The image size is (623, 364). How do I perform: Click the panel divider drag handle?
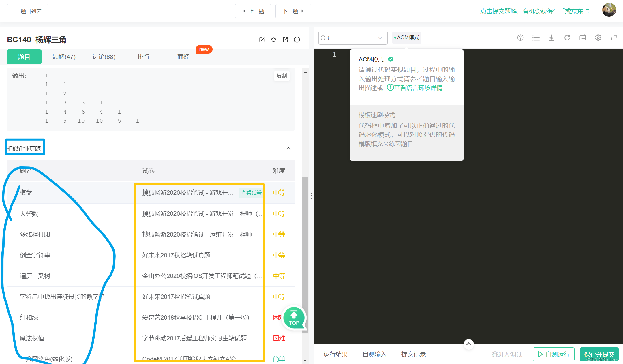311,196
